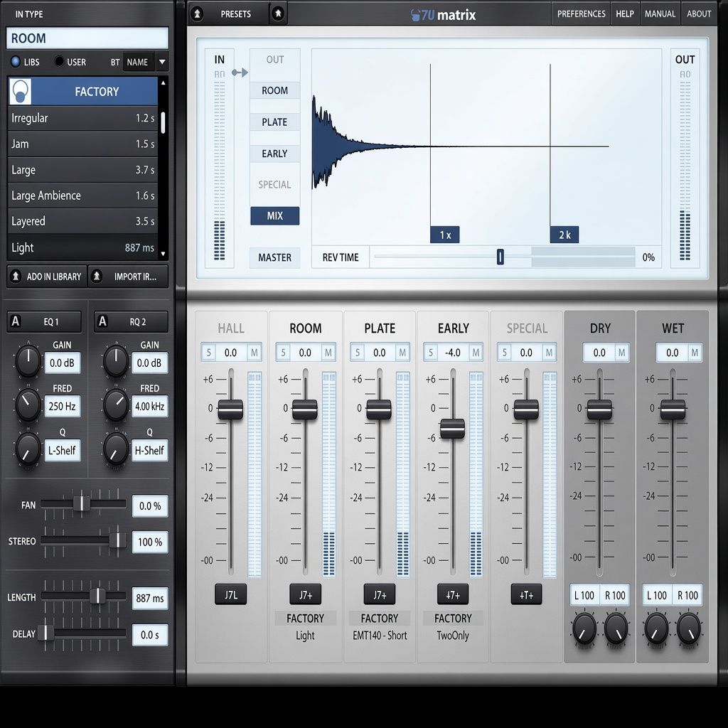728x728 pixels.
Task: Click the EQ 2 frequency knob
Action: coord(115,405)
